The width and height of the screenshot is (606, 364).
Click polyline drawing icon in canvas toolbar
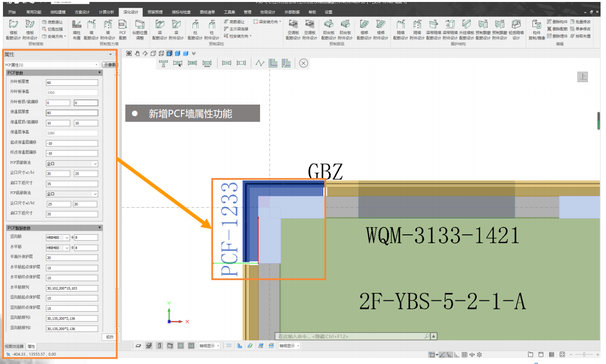click(260, 63)
